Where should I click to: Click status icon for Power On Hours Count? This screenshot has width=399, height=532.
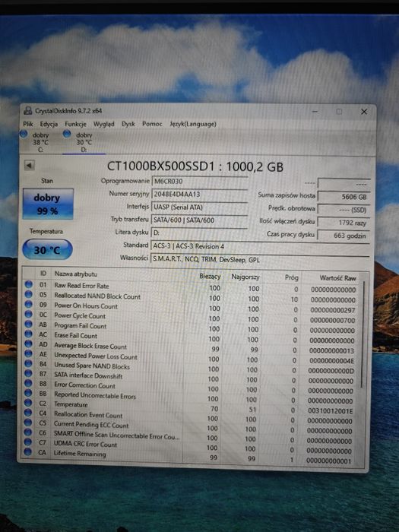[x=29, y=304]
